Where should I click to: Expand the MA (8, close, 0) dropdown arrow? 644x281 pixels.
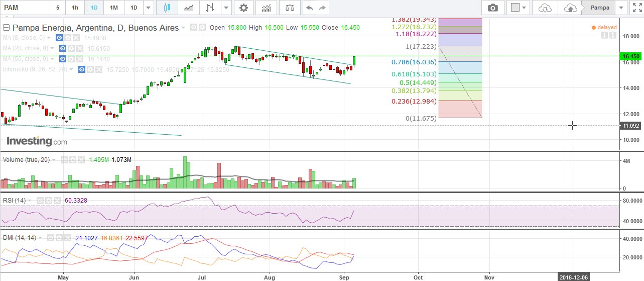coord(50,38)
